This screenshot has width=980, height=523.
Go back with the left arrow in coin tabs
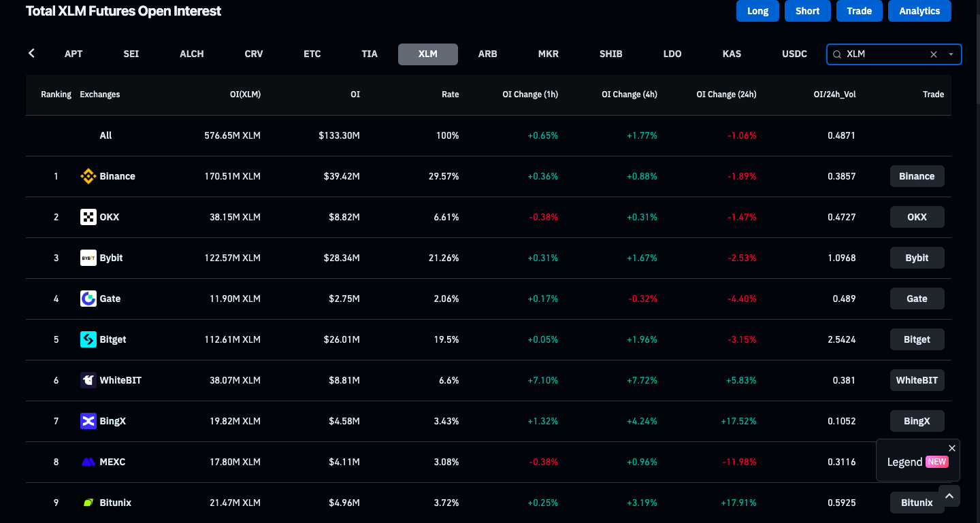[31, 53]
